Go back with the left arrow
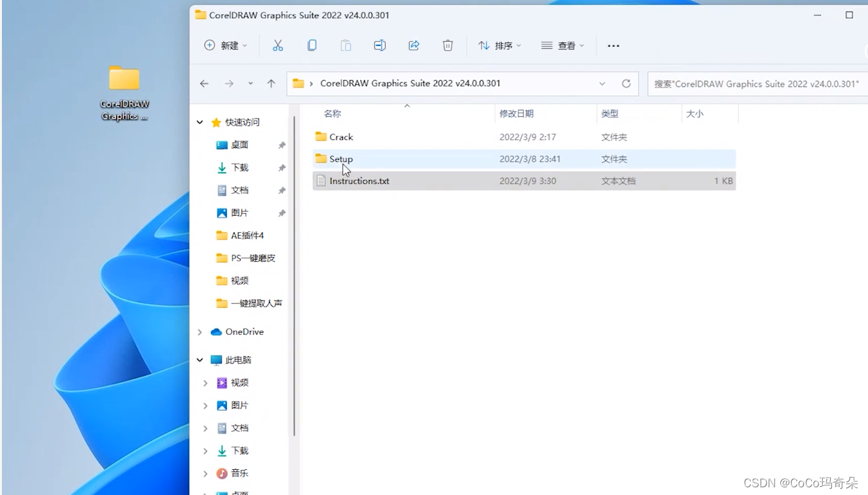The image size is (868, 495). (x=204, y=83)
